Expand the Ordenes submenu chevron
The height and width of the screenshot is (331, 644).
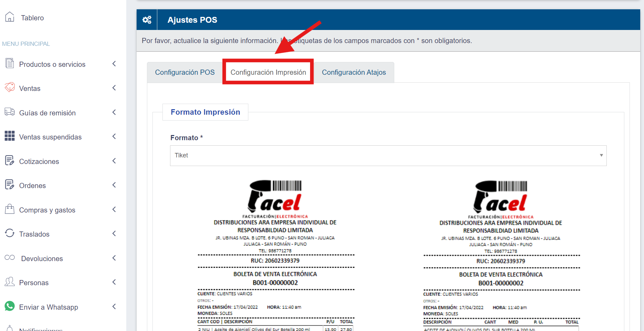114,185
